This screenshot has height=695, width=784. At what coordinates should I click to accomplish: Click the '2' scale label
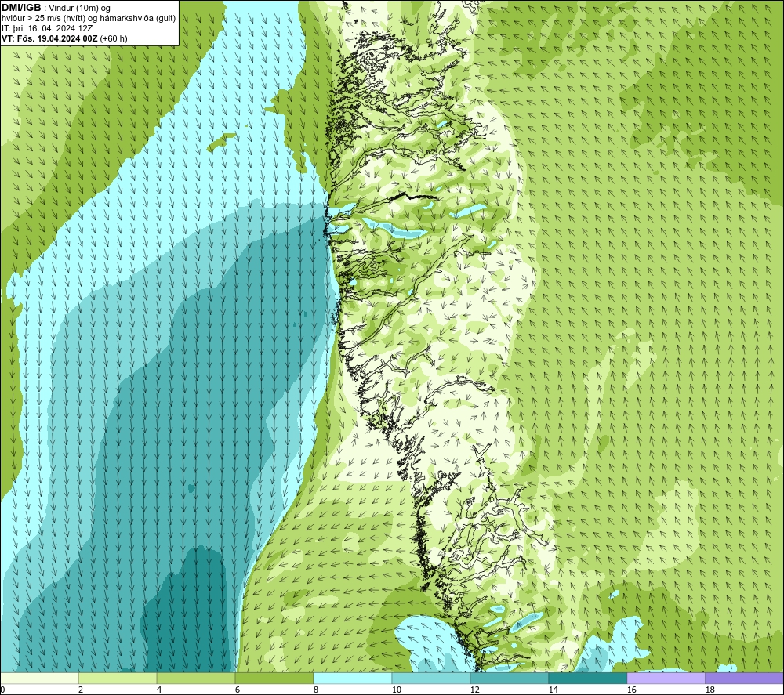point(81,690)
